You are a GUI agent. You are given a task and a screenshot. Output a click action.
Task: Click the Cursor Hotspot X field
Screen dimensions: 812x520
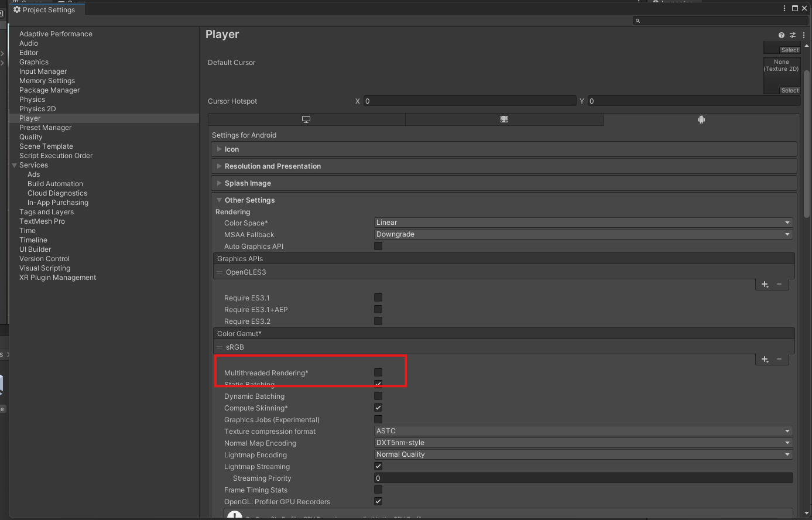tap(470, 101)
